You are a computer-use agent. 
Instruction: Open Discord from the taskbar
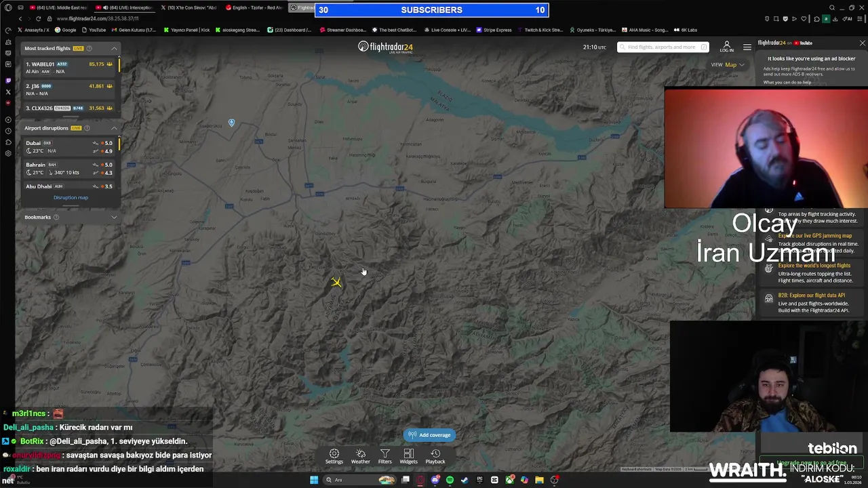[435, 480]
